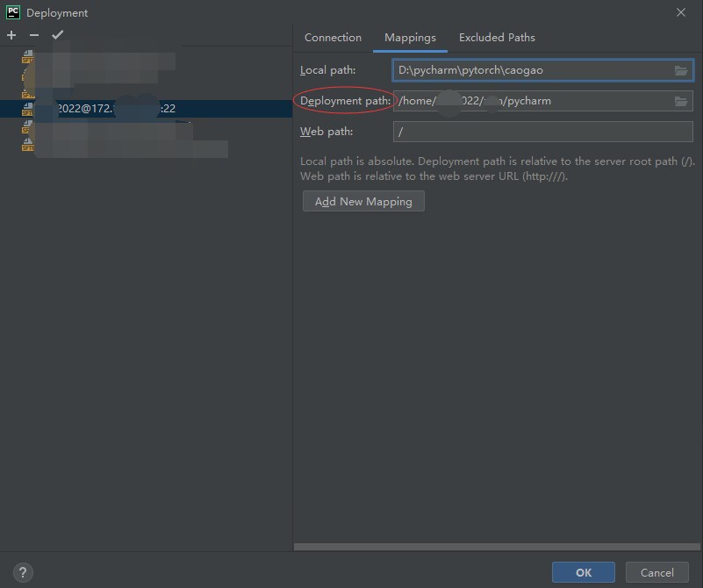The width and height of the screenshot is (703, 588).
Task: Select the Mappings tab
Action: point(410,38)
